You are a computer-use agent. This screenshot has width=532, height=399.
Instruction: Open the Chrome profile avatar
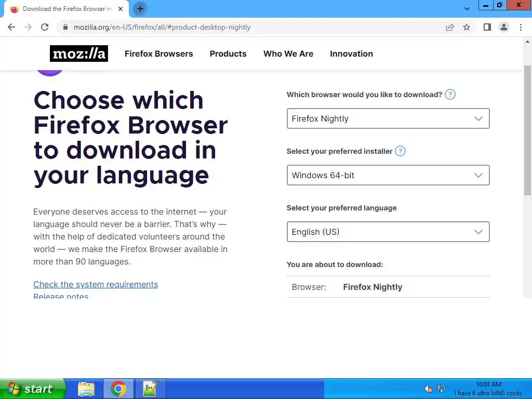[x=504, y=27]
